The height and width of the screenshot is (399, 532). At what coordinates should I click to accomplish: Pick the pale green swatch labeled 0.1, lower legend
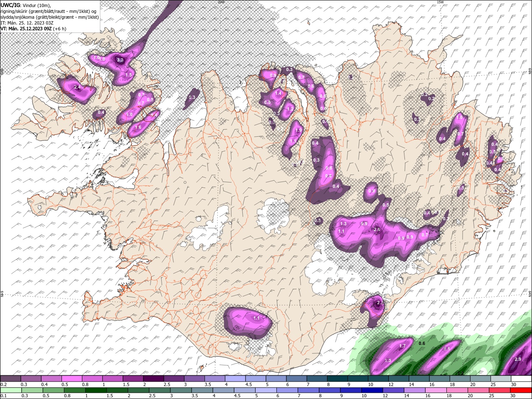[10, 390]
